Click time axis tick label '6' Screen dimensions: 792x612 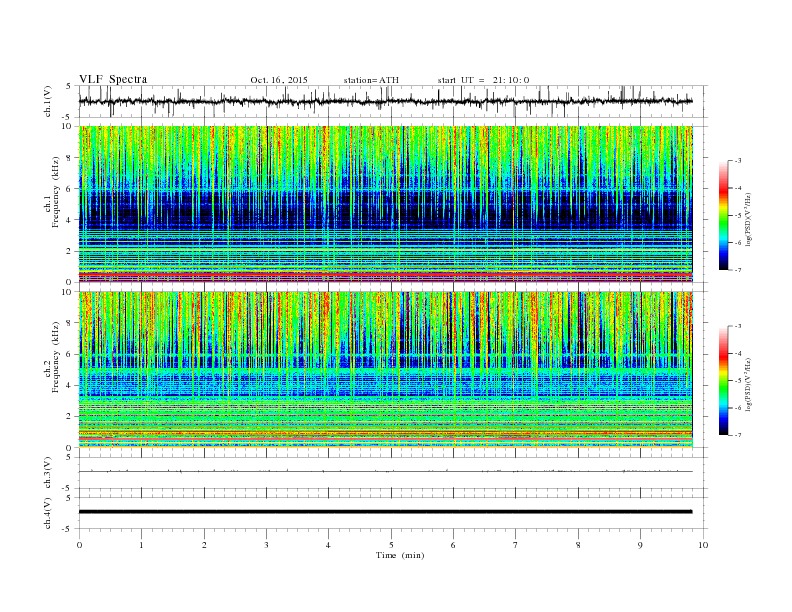[x=454, y=545]
